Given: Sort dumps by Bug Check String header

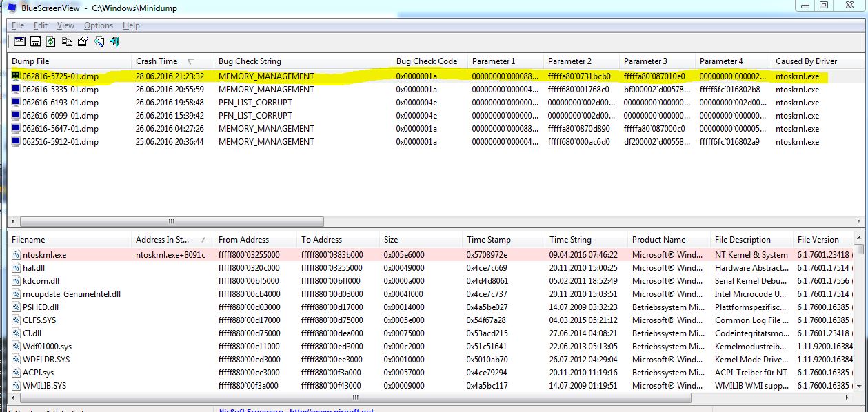Looking at the screenshot, I should [250, 61].
